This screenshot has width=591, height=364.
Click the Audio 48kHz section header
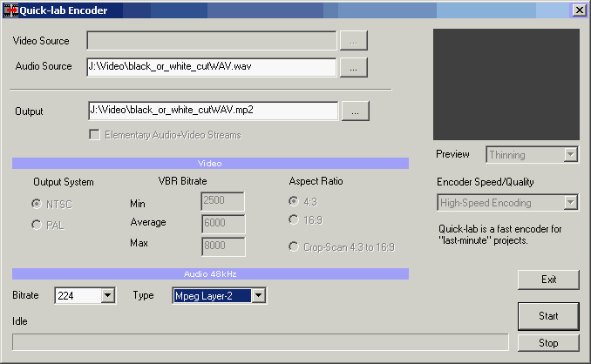210,274
